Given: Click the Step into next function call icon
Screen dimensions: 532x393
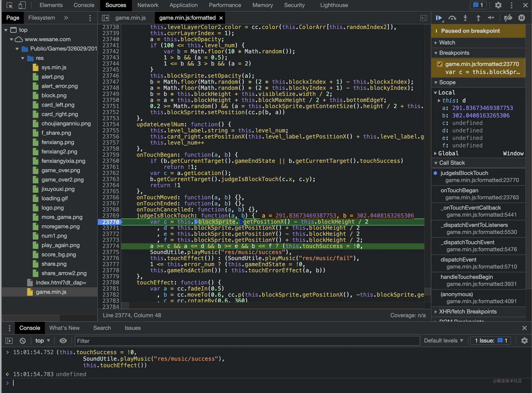Looking at the screenshot, I should [465, 18].
